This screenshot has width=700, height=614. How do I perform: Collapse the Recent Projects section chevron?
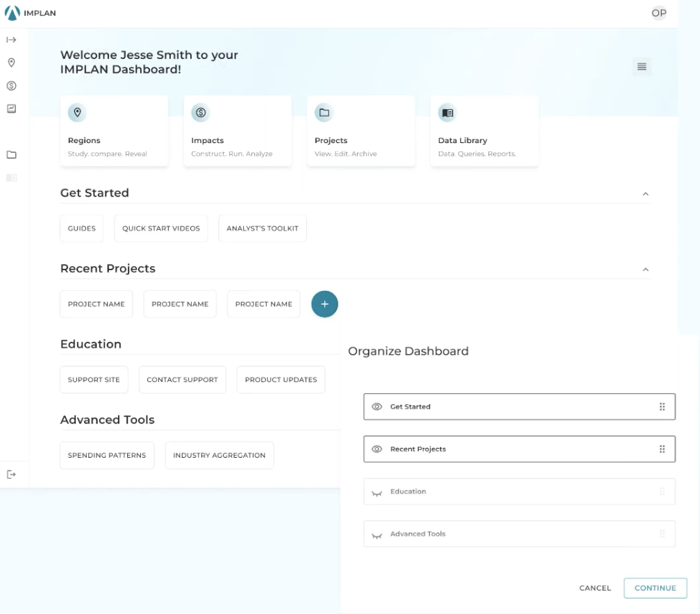(645, 269)
